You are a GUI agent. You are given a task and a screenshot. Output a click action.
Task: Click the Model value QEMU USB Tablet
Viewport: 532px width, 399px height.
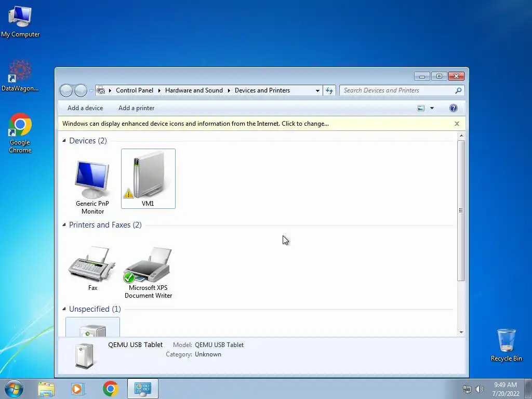pos(219,345)
